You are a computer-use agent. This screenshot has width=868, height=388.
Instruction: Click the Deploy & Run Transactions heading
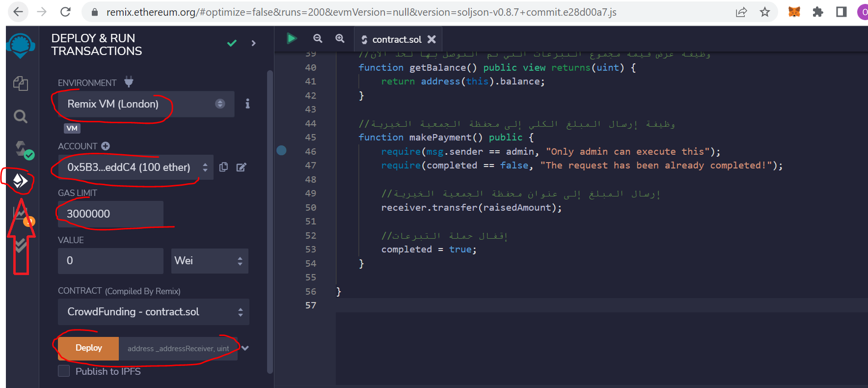(x=97, y=45)
